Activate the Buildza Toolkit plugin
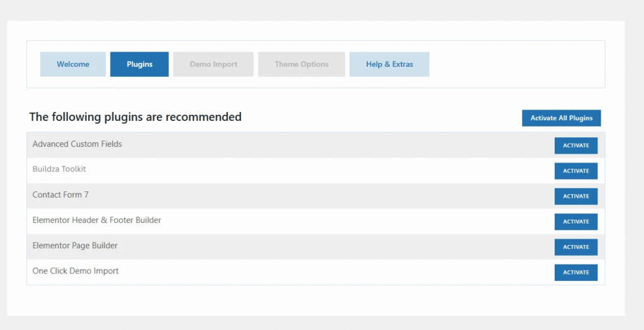 click(x=575, y=171)
